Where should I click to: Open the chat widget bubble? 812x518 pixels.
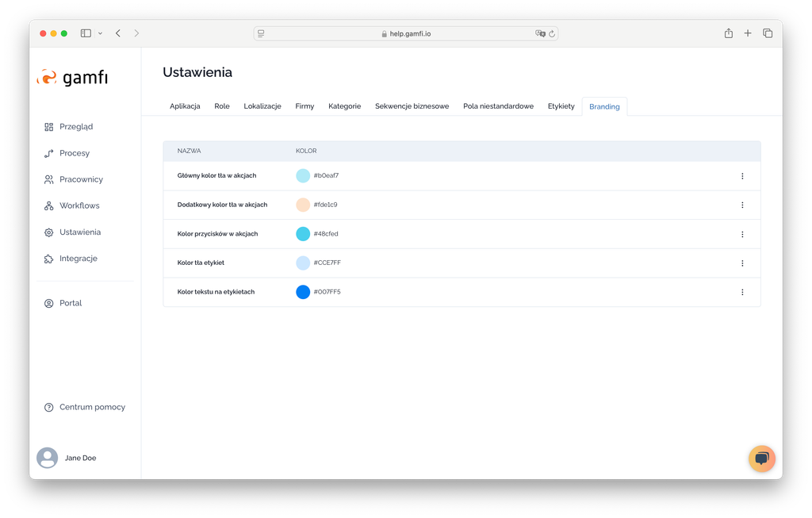761,459
